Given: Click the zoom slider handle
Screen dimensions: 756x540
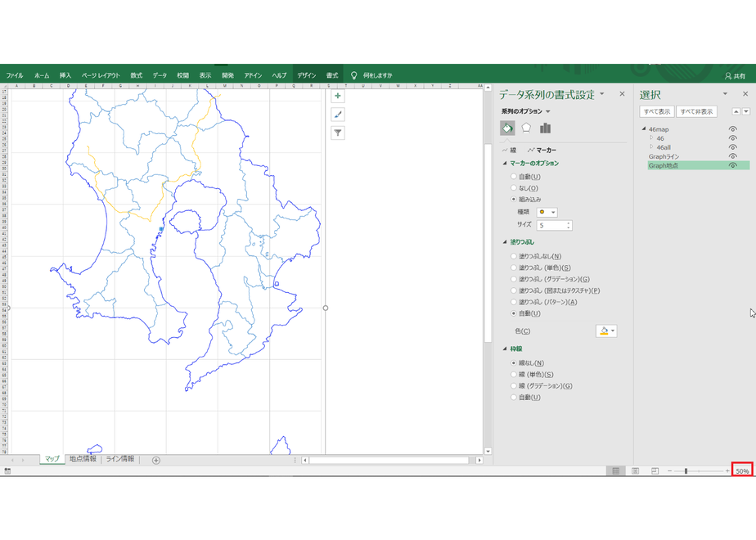Looking at the screenshot, I should [x=686, y=471].
